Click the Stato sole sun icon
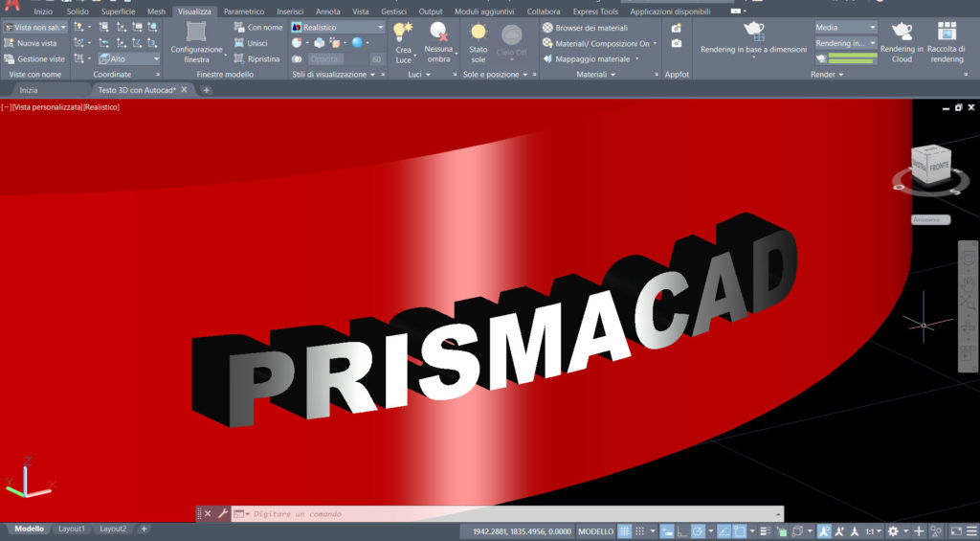 click(x=479, y=32)
